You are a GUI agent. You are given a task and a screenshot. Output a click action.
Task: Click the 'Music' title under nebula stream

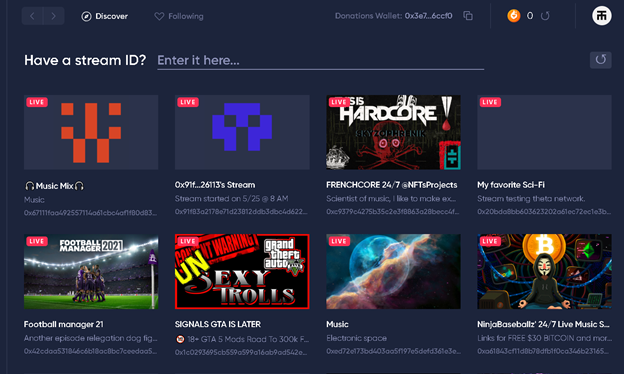(337, 324)
